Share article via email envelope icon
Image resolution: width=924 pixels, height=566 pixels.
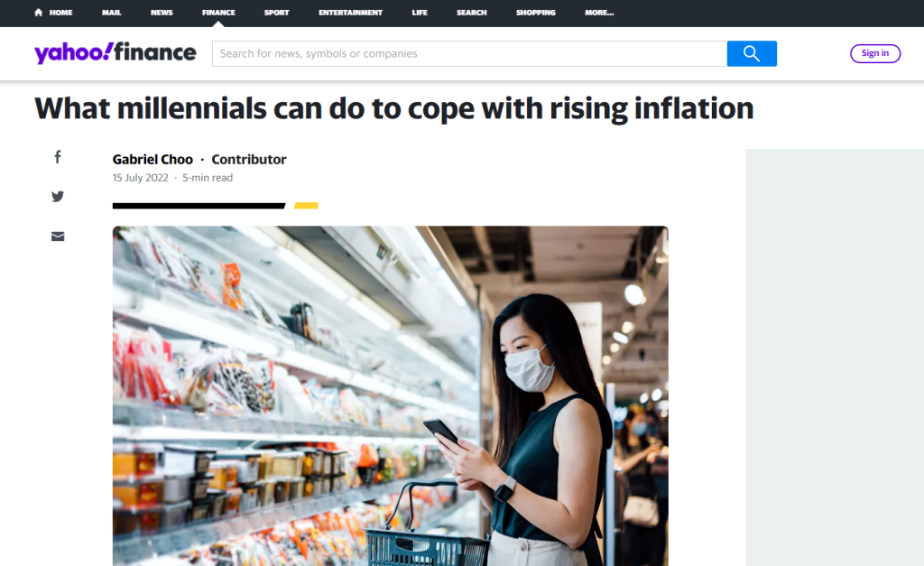point(58,237)
